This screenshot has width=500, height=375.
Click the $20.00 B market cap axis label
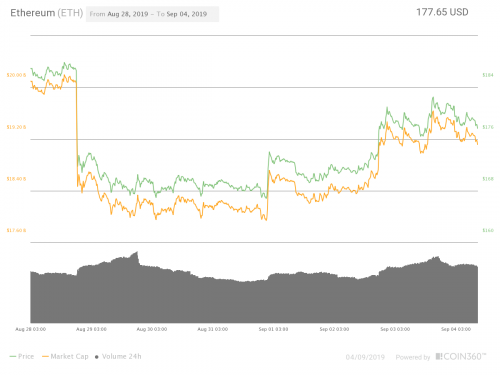point(16,75)
